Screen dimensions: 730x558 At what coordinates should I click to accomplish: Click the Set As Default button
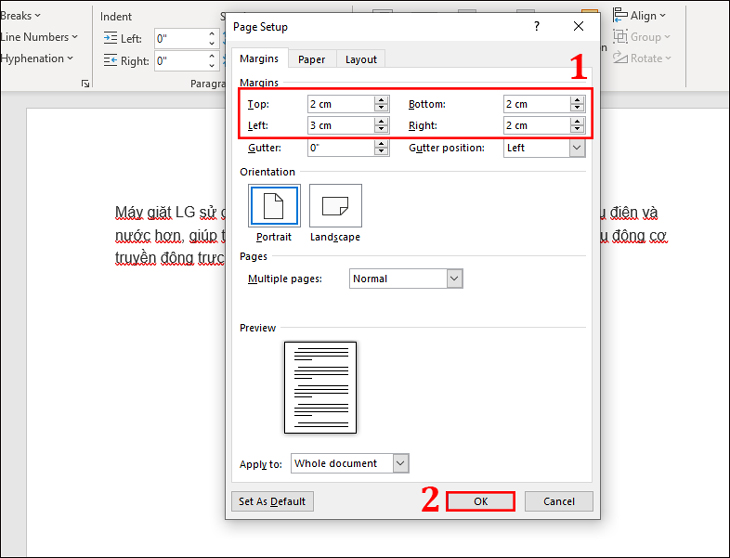point(271,501)
